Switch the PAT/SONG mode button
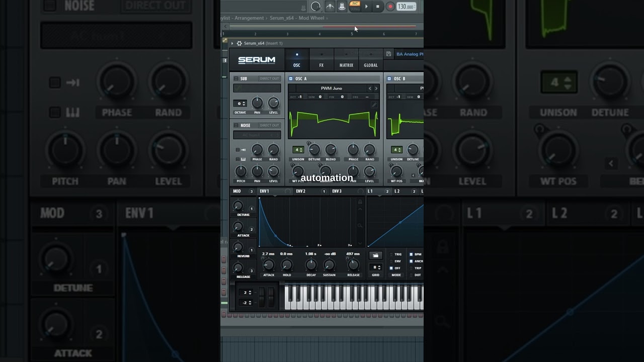The width and height of the screenshot is (644, 362). coord(355,6)
